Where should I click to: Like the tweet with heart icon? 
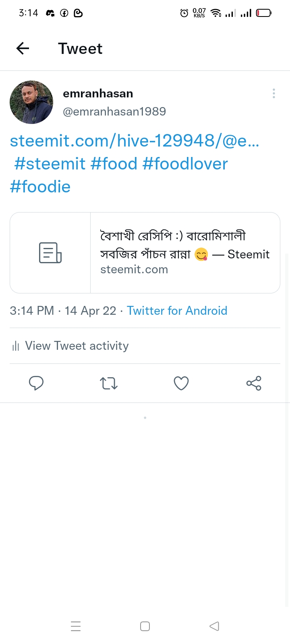[x=181, y=383]
